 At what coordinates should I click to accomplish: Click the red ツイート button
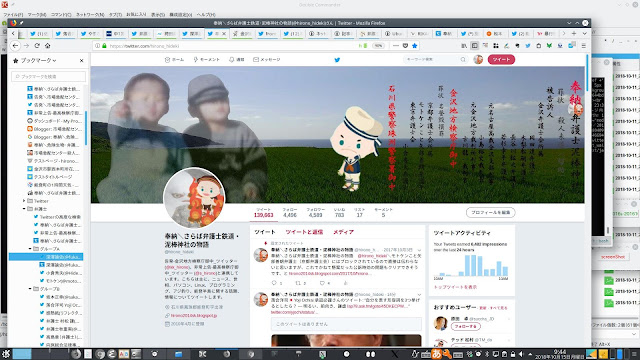pyautogui.click(x=501, y=60)
